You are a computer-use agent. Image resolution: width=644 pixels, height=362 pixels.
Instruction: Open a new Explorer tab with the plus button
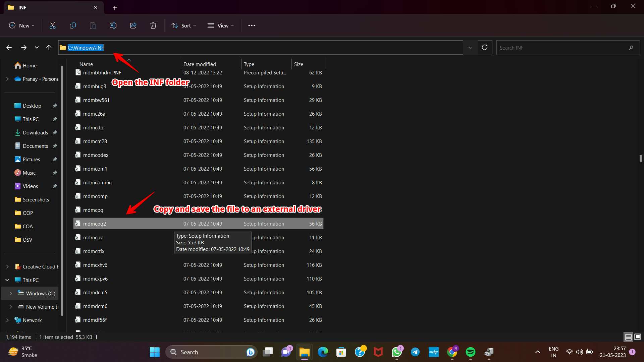coord(115,7)
